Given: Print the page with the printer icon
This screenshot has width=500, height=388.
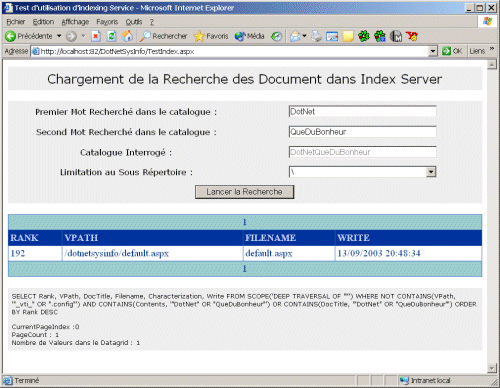Looking at the screenshot, I should pyautogui.click(x=316, y=36).
